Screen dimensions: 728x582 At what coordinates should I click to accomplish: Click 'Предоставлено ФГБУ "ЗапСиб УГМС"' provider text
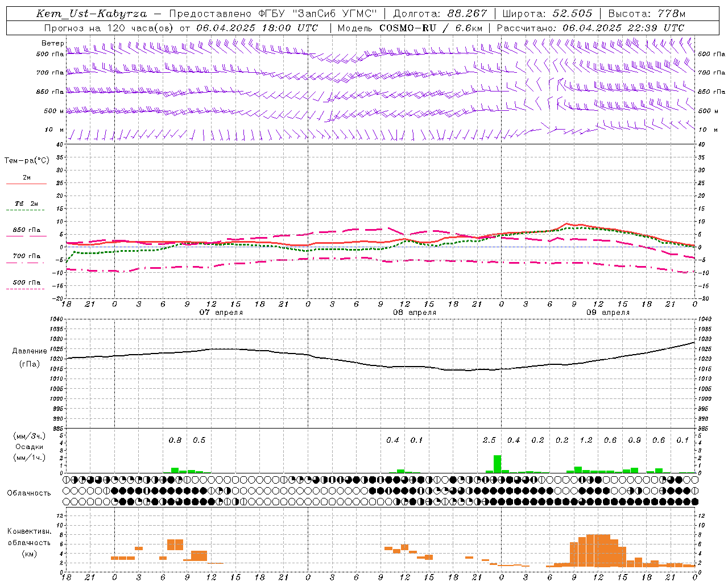[273, 14]
